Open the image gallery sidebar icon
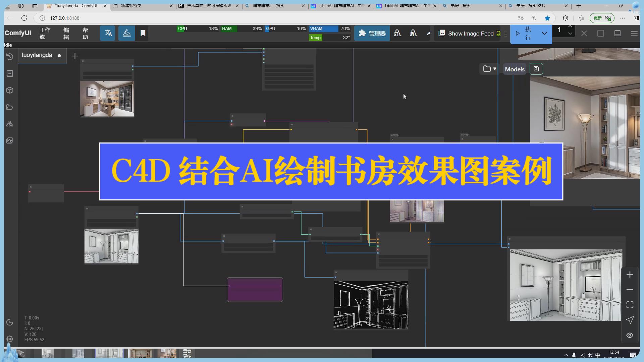Screen dimensions: 644x362 click(10, 140)
